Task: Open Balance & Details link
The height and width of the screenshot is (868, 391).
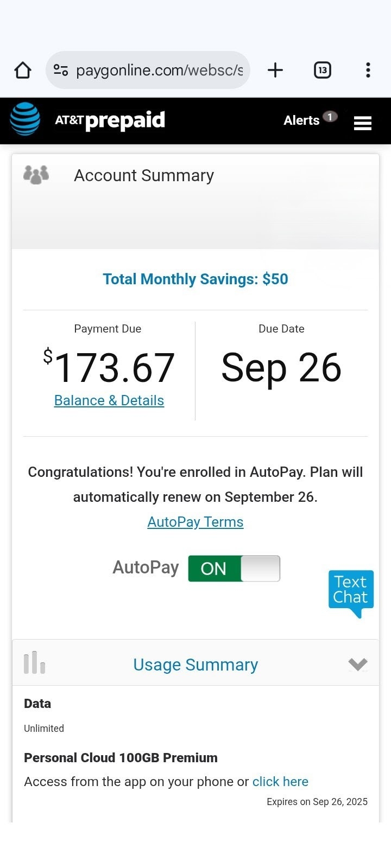Action: pos(109,400)
